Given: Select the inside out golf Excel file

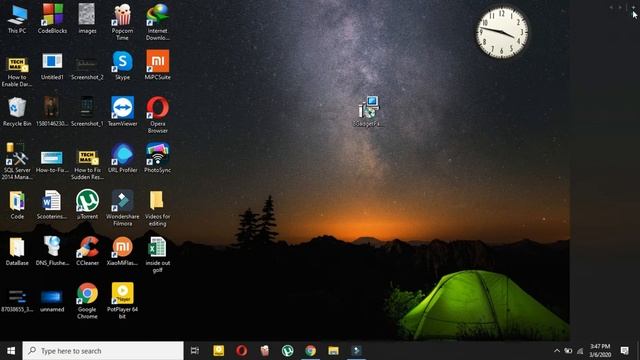Looking at the screenshot, I should pyautogui.click(x=158, y=255).
